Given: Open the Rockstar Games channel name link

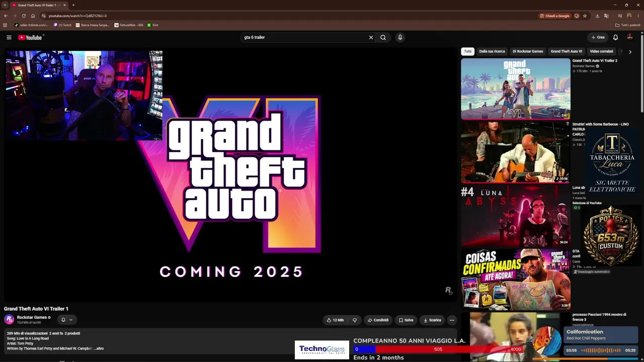Looking at the screenshot, I should [x=32, y=317].
